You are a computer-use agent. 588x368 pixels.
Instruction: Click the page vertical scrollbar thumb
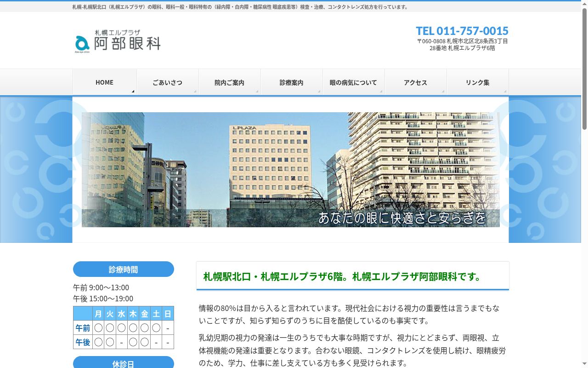(x=584, y=68)
